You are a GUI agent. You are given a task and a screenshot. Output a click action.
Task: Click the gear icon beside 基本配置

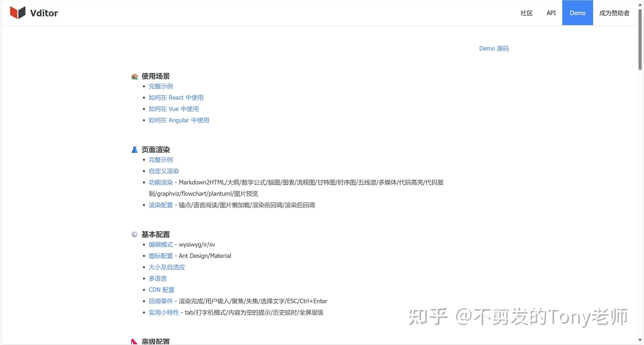[x=135, y=234]
